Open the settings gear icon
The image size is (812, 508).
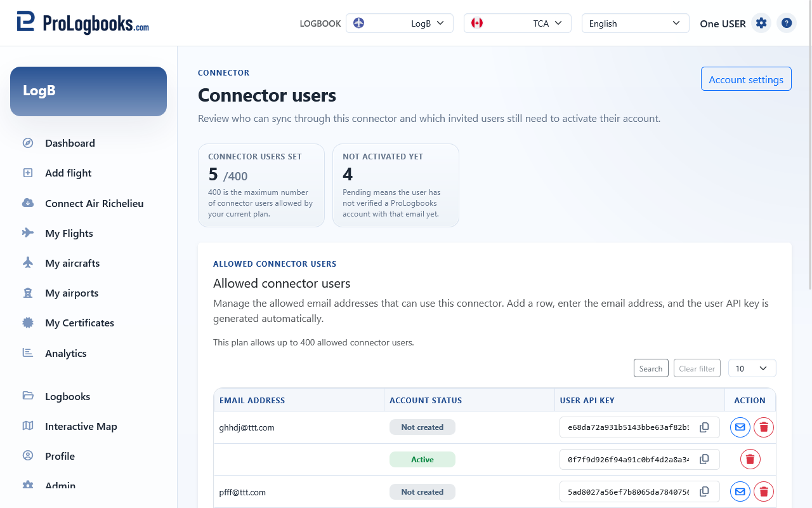point(761,23)
